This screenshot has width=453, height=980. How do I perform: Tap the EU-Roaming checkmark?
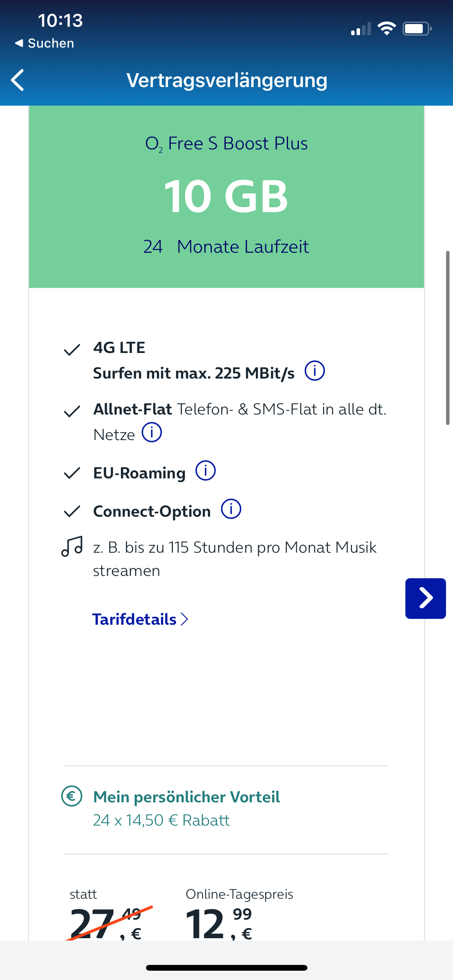tap(72, 473)
